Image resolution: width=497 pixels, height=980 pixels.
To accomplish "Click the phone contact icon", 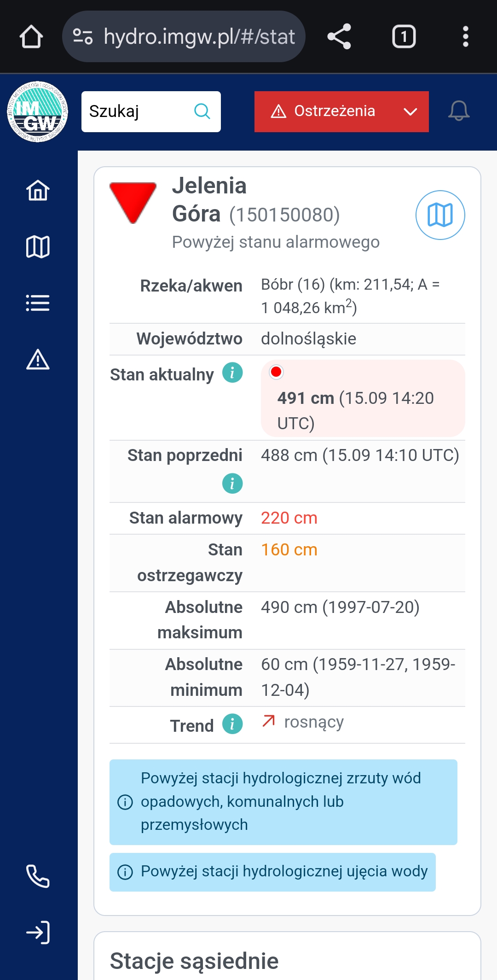I will pos(38,876).
